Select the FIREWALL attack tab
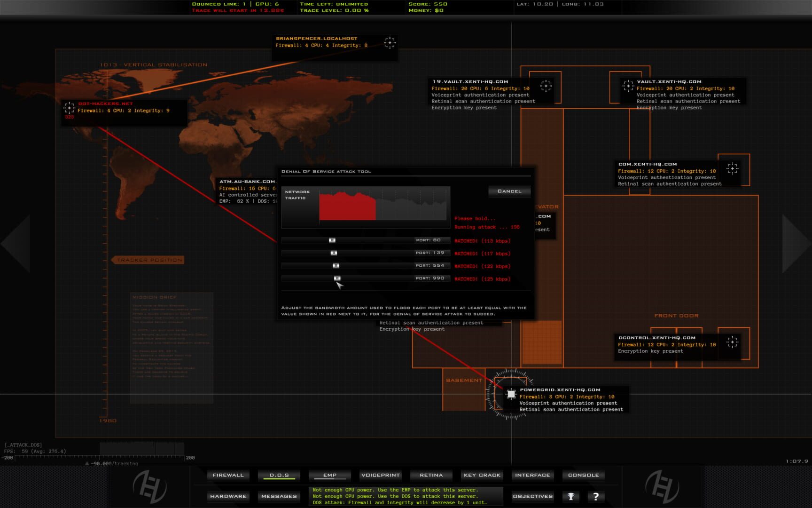Viewport: 812px width, 508px height. pos(228,475)
